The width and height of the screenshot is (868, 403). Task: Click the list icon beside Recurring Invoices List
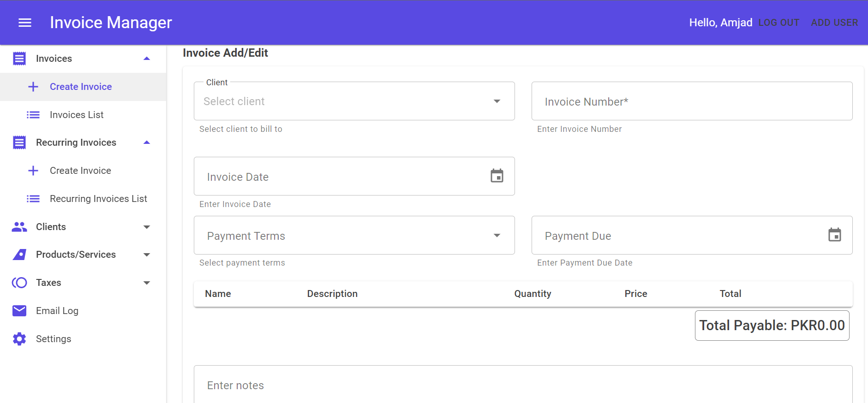(33, 199)
